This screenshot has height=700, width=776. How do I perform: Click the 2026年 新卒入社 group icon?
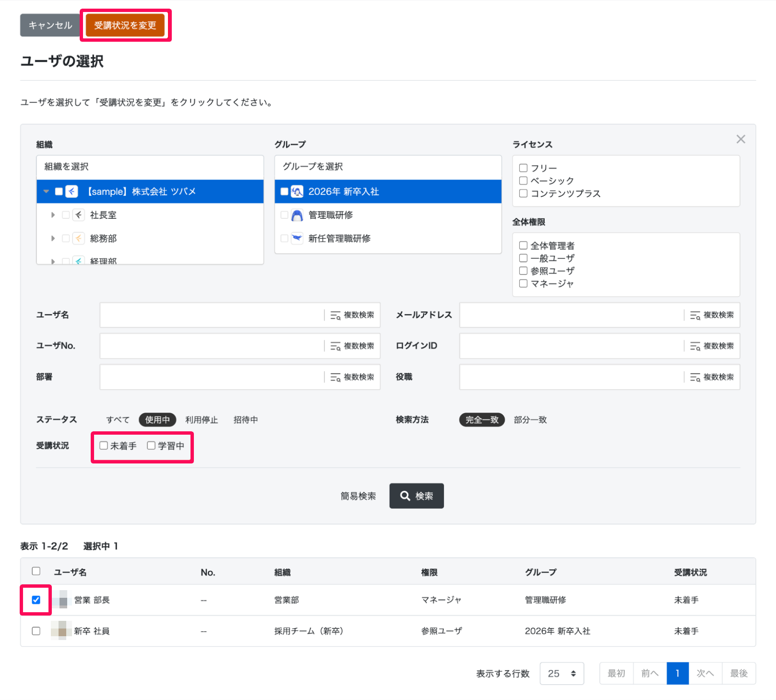pos(297,191)
